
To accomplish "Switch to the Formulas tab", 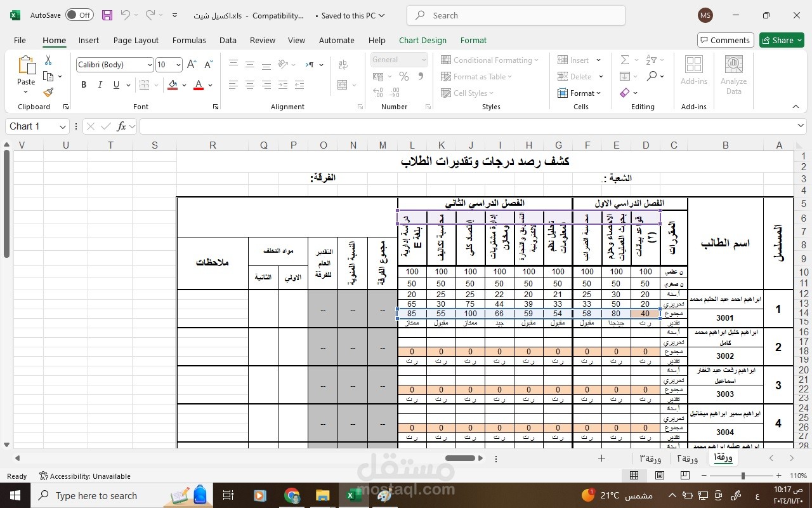I will click(189, 40).
